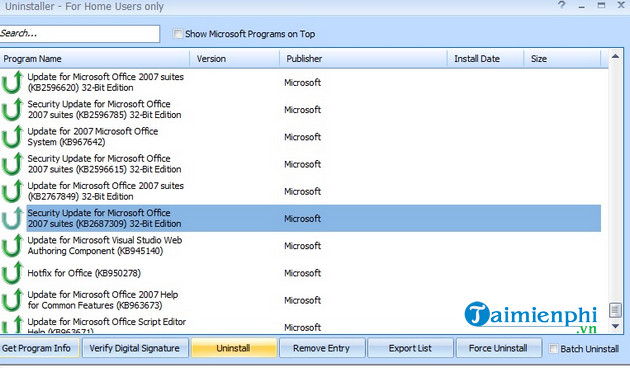Select Security Update (KB2596785) 32-Bit Edition
The image size is (630, 368).
pos(104,109)
